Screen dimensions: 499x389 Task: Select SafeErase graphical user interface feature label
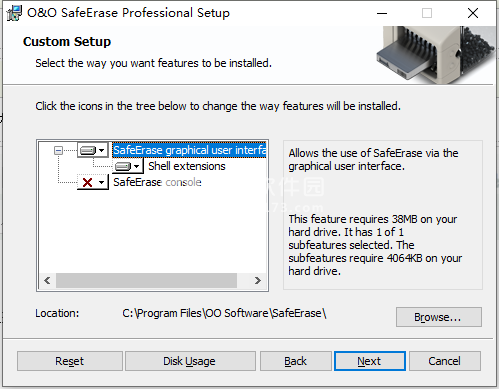click(x=189, y=150)
